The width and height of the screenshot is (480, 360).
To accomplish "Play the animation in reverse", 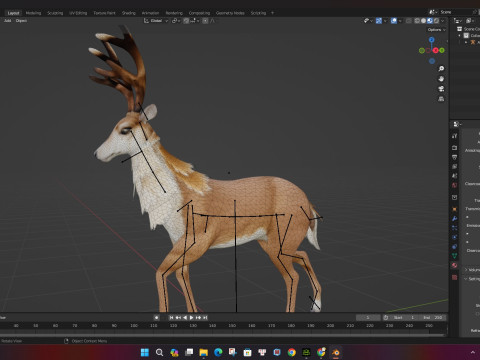I will (x=185, y=318).
